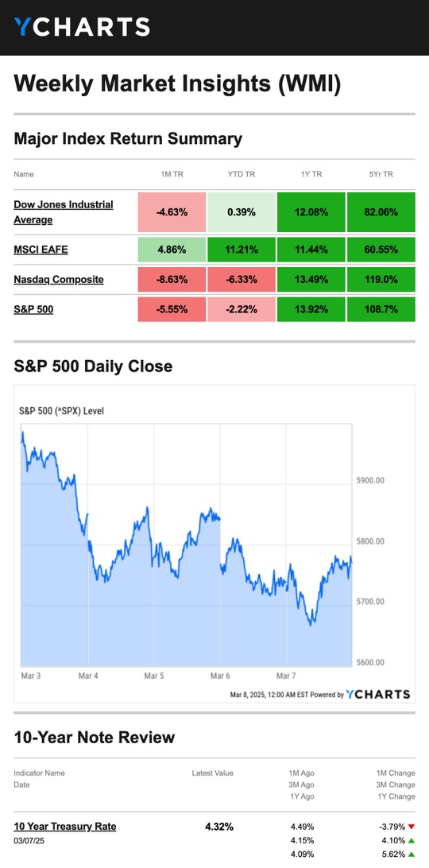Click the YCharts logo below the chart
This screenshot has height=868, width=429.
378,694
